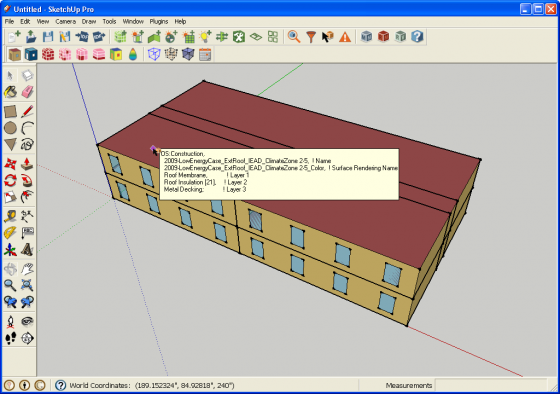Click the New Space green cube icon

[120, 37]
